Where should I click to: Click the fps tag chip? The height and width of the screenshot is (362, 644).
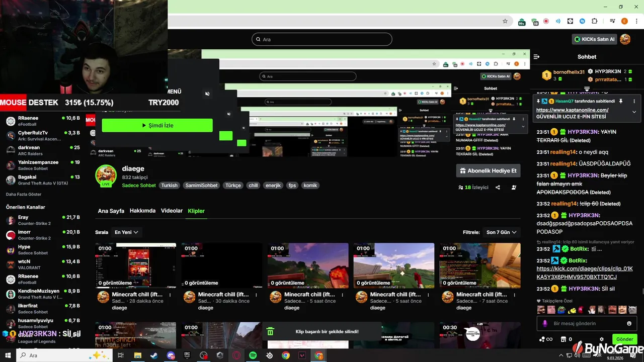[x=292, y=186]
